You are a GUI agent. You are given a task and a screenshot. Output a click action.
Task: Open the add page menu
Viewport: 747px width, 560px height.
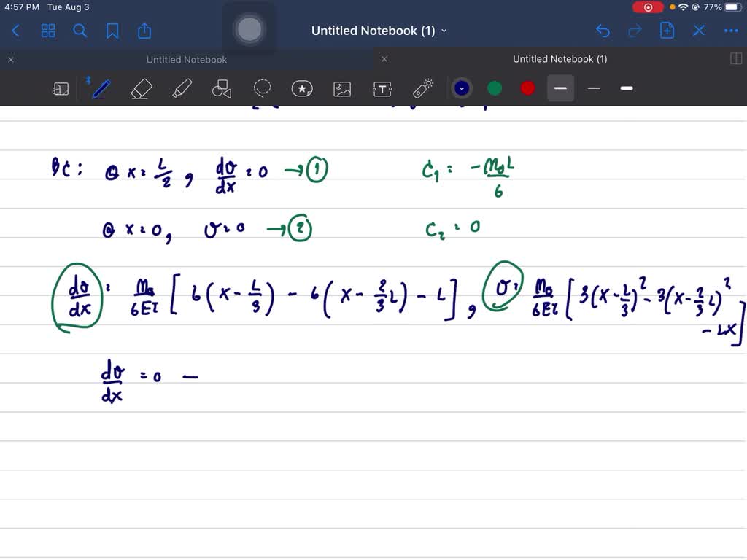click(667, 31)
